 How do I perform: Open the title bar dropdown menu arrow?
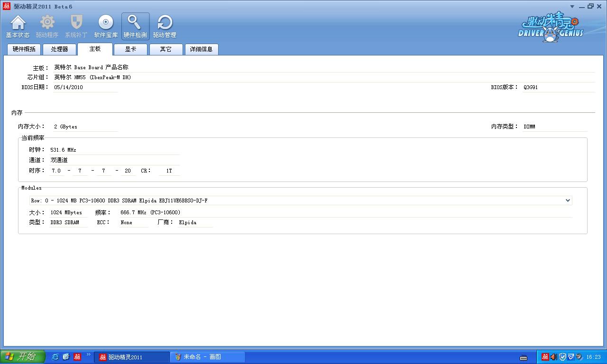(572, 7)
